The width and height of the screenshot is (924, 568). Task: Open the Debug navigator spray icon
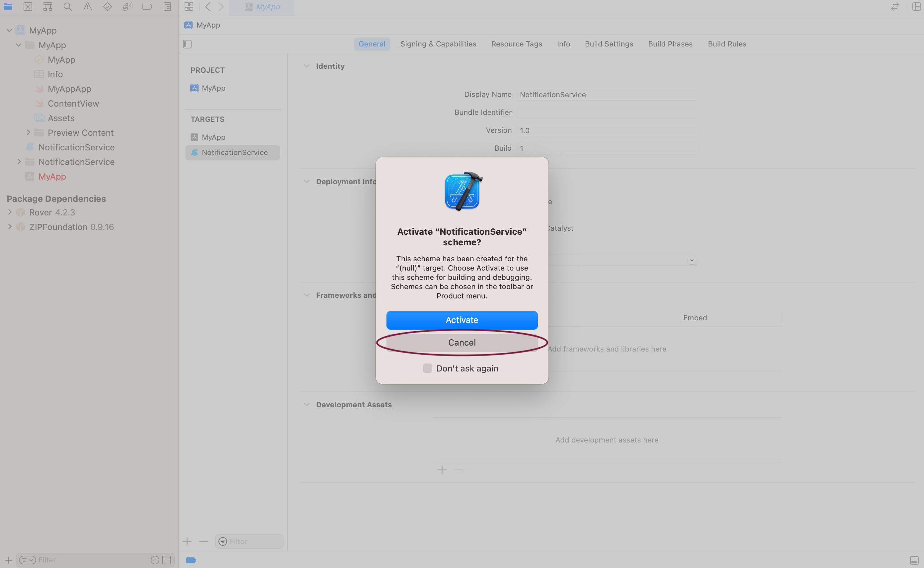pyautogui.click(x=127, y=6)
